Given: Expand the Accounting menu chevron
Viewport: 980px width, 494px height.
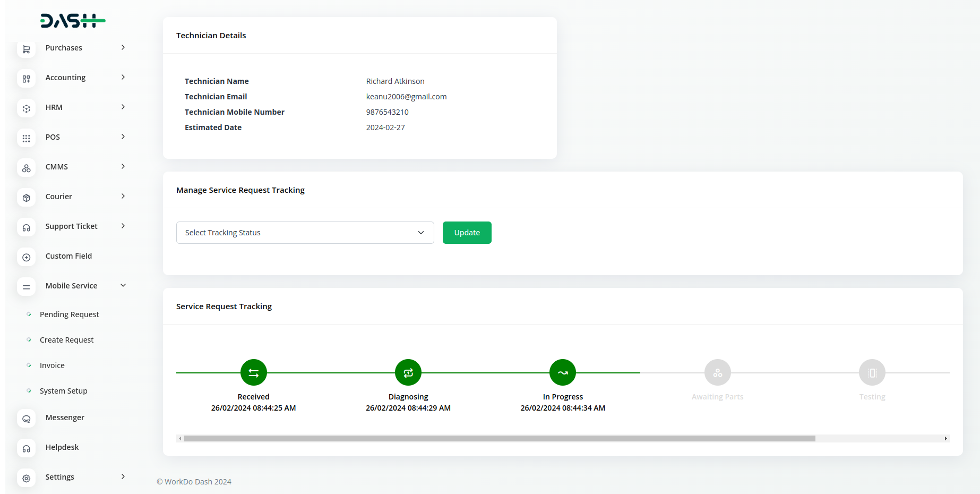Looking at the screenshot, I should tap(123, 78).
